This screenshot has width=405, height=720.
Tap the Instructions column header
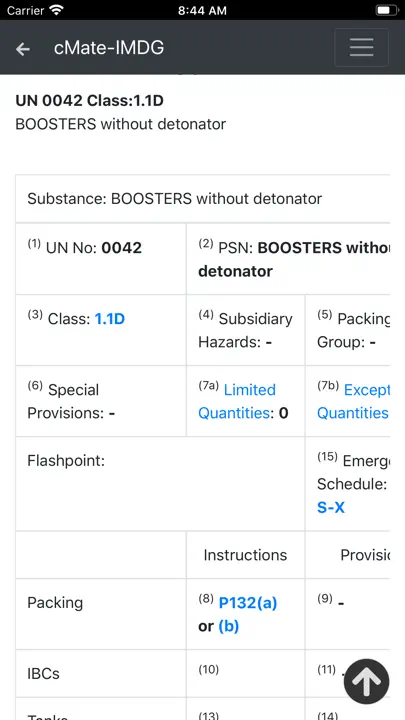tap(245, 555)
